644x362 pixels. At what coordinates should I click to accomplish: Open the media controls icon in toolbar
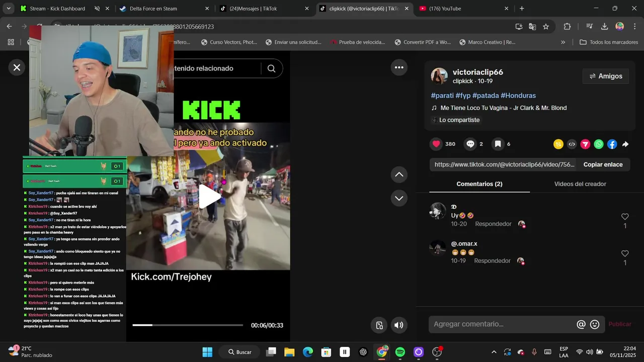pyautogui.click(x=590, y=27)
